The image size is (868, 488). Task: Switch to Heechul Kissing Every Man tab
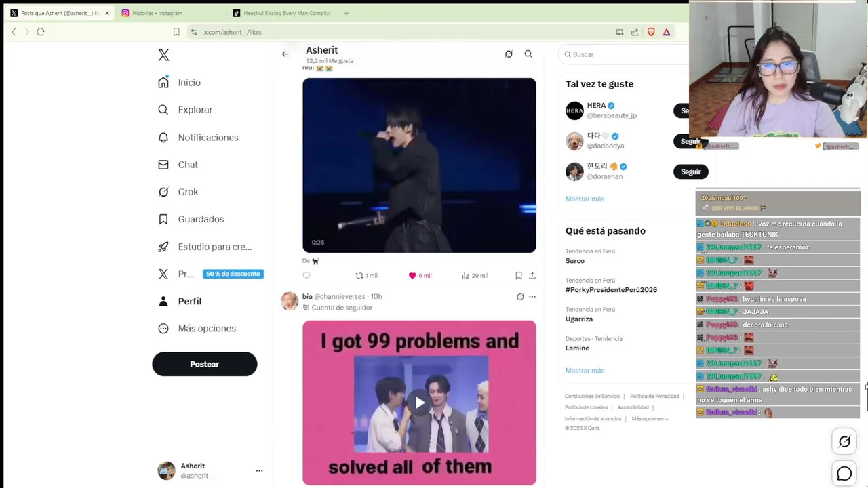click(281, 13)
